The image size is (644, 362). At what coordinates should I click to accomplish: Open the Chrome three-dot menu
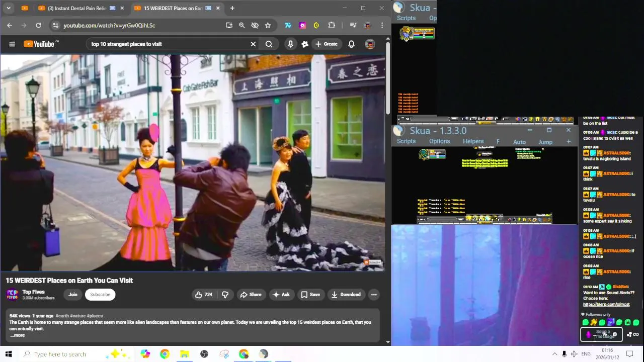coord(382,25)
